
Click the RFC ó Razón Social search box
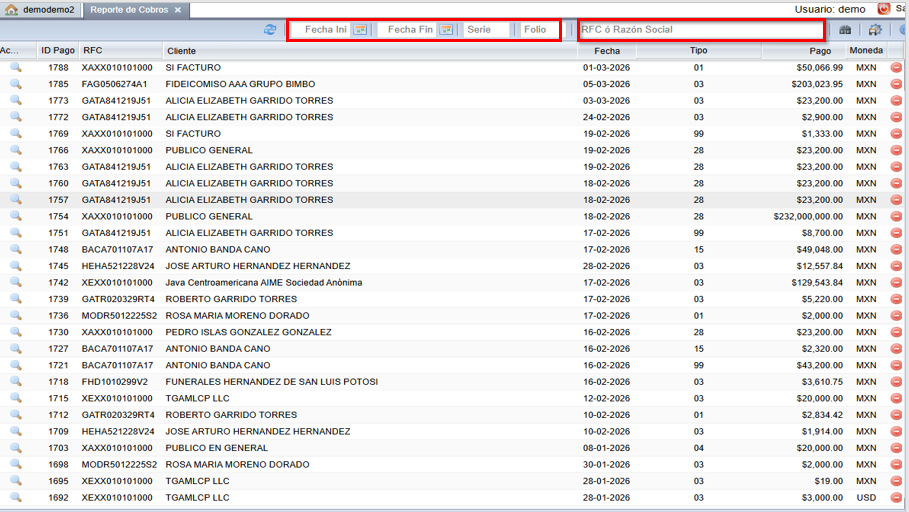(700, 30)
